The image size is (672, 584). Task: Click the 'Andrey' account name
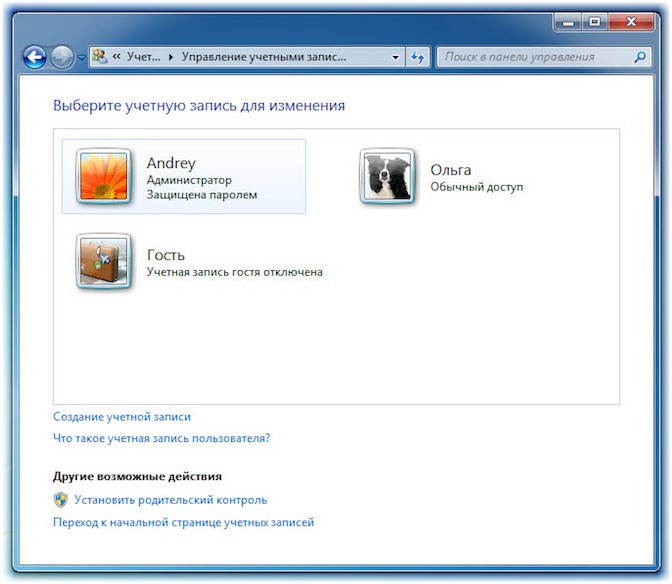click(171, 163)
